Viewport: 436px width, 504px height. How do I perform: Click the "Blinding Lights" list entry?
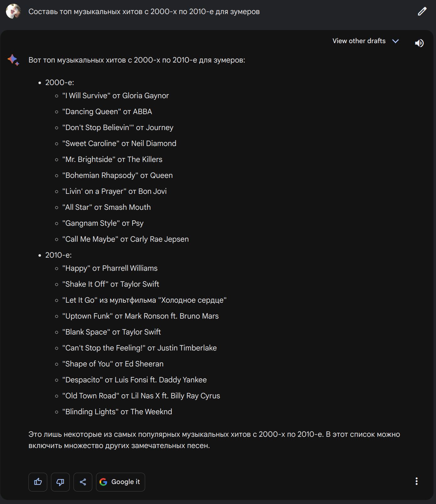[117, 412]
